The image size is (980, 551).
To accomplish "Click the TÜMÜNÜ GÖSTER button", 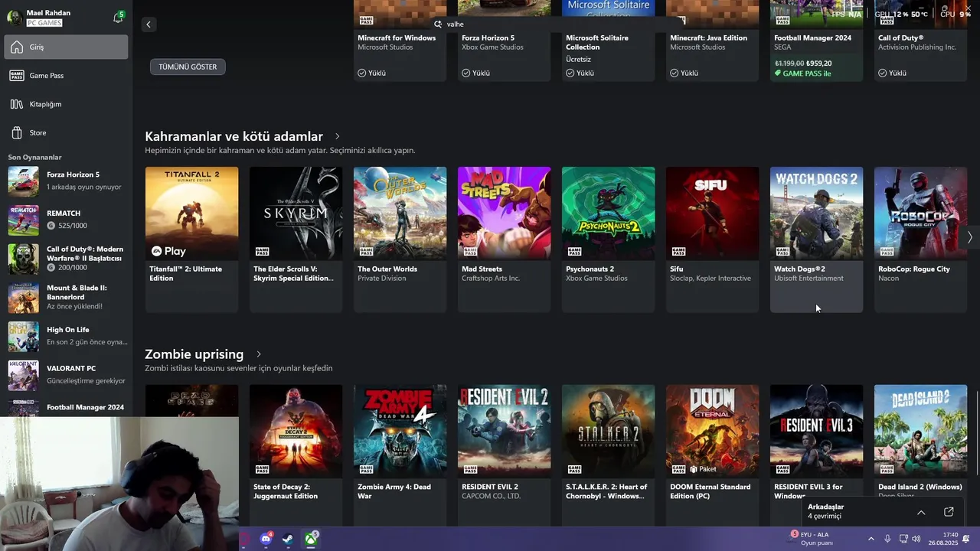I will pyautogui.click(x=188, y=67).
